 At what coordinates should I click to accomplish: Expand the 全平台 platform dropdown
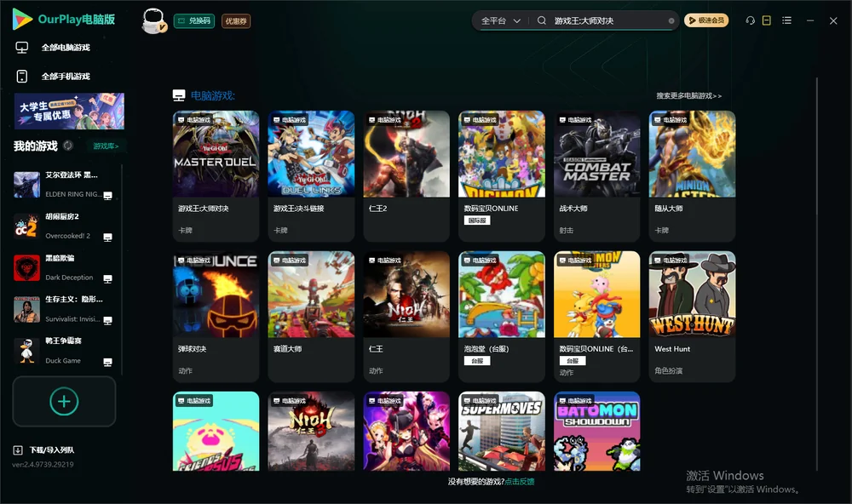(500, 20)
